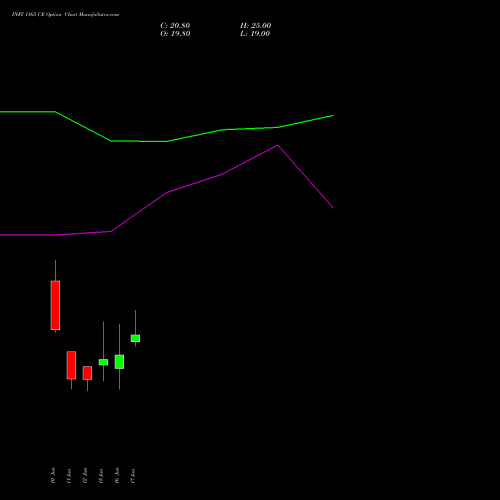Image resolution: width=500 pixels, height=500 pixels.
Task: Select the tallest red candlestick body
Action: coord(55,305)
